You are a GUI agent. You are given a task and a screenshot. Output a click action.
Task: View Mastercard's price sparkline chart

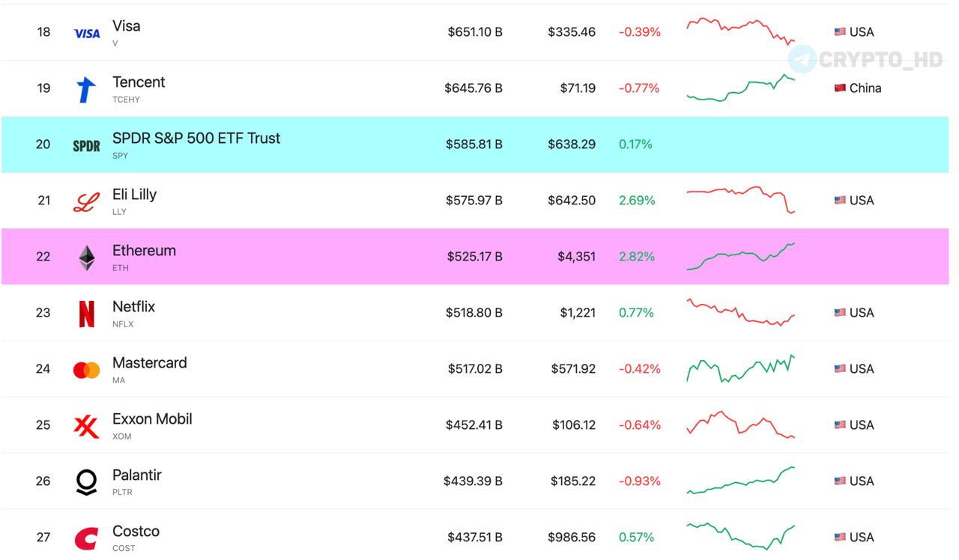click(x=740, y=368)
